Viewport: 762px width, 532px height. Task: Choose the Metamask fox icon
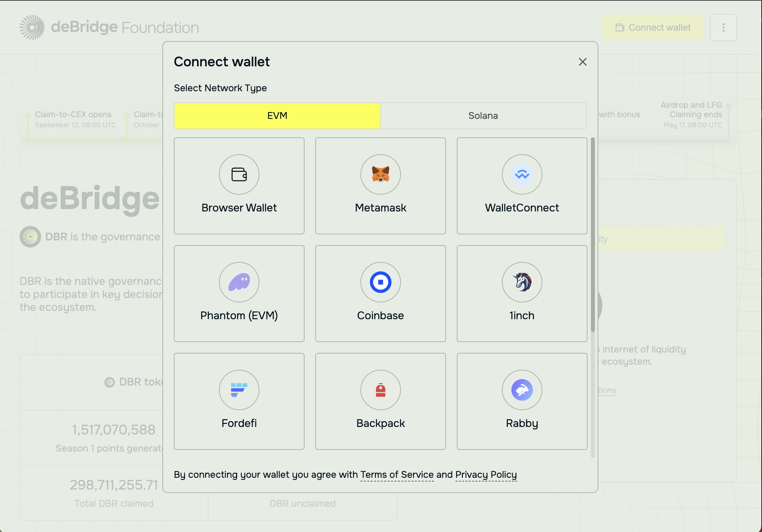coord(381,174)
